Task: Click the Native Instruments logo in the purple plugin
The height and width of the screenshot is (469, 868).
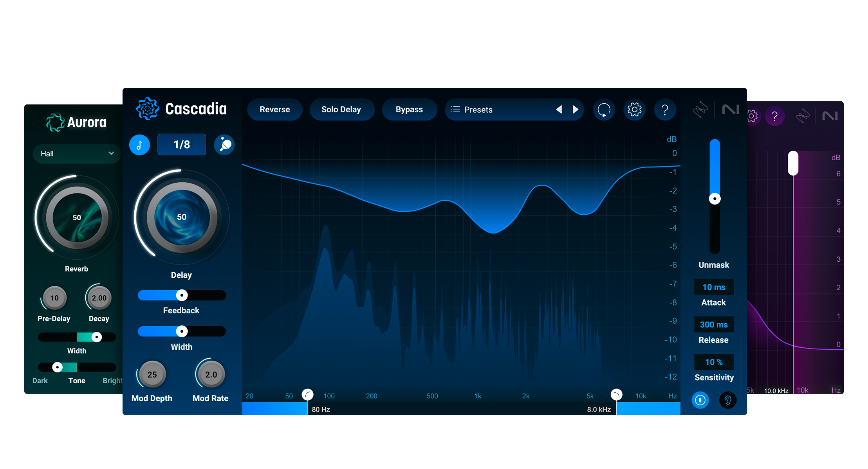Action: coord(830,116)
